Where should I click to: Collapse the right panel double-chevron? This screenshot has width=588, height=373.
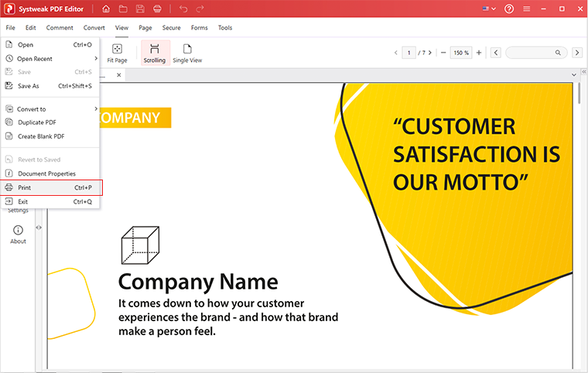click(x=584, y=71)
